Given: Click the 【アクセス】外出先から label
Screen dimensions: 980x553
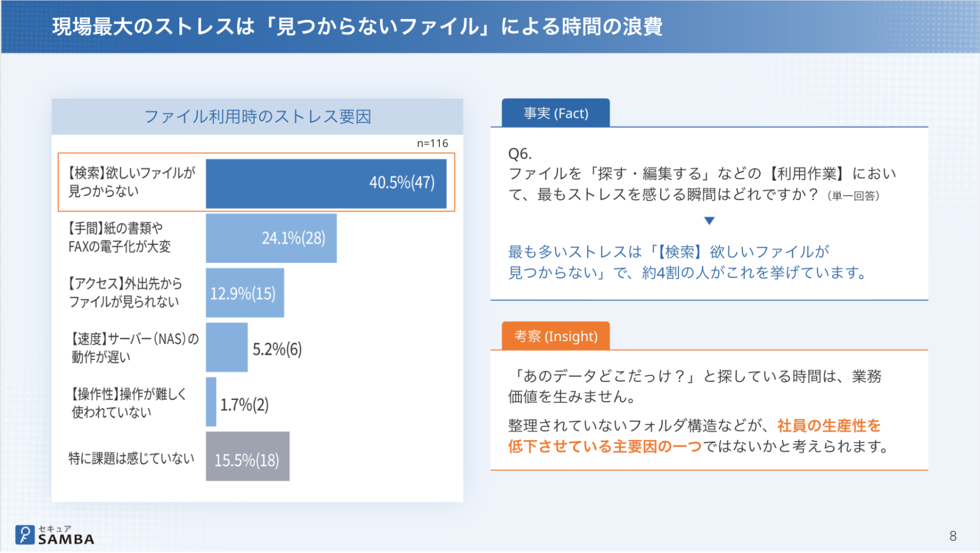Looking at the screenshot, I should click(125, 292).
